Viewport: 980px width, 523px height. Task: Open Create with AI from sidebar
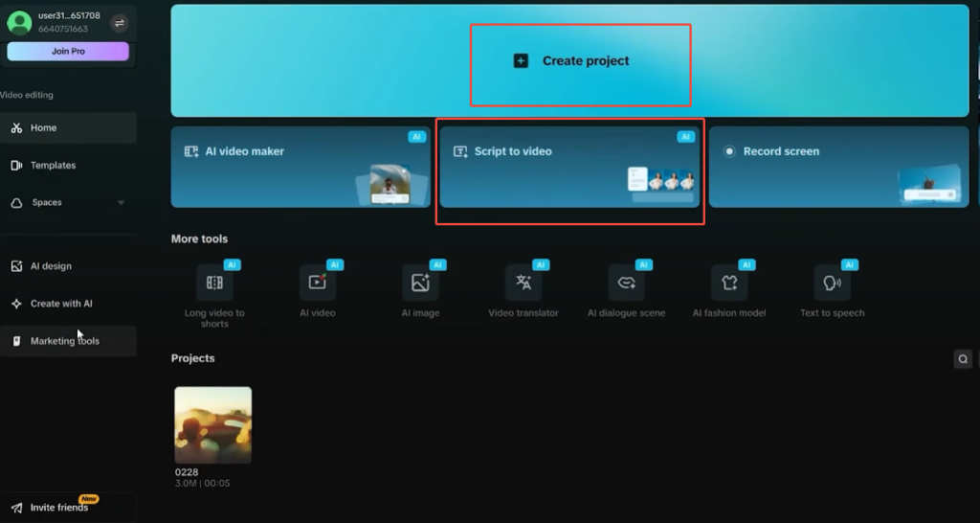coord(68,304)
